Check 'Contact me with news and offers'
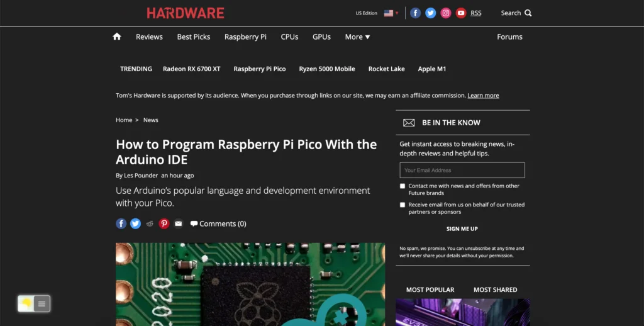644x326 pixels. click(402, 186)
